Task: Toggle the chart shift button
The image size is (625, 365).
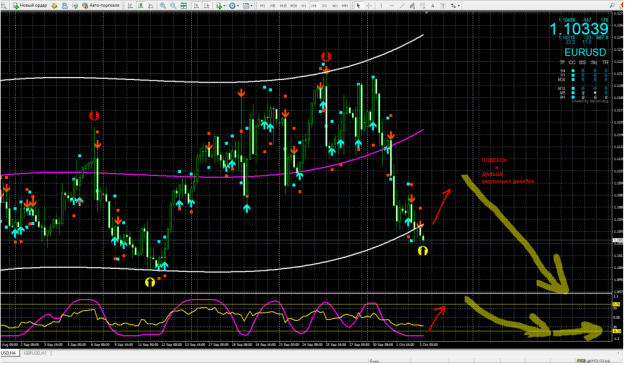Action: (207, 6)
